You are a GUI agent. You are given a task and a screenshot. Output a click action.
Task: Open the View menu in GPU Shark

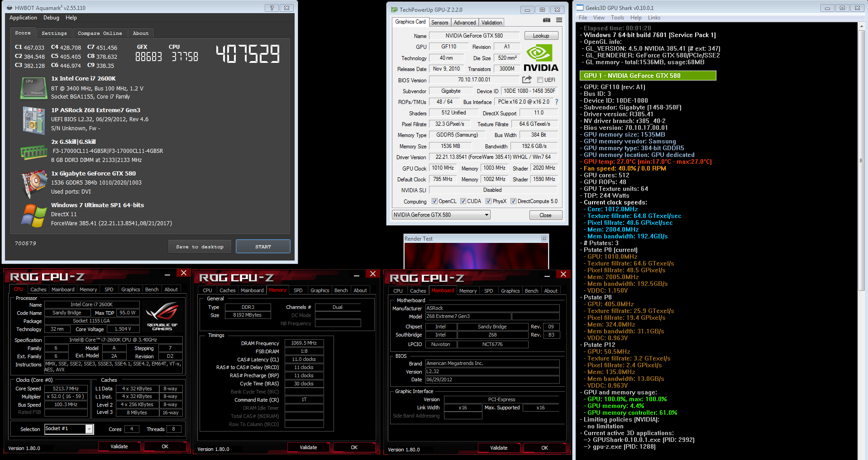[x=599, y=18]
